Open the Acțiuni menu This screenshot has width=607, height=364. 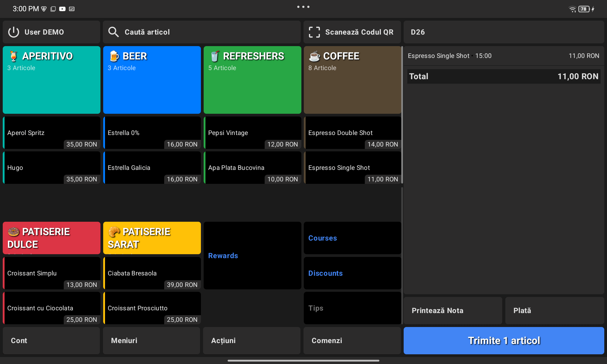(x=252, y=340)
